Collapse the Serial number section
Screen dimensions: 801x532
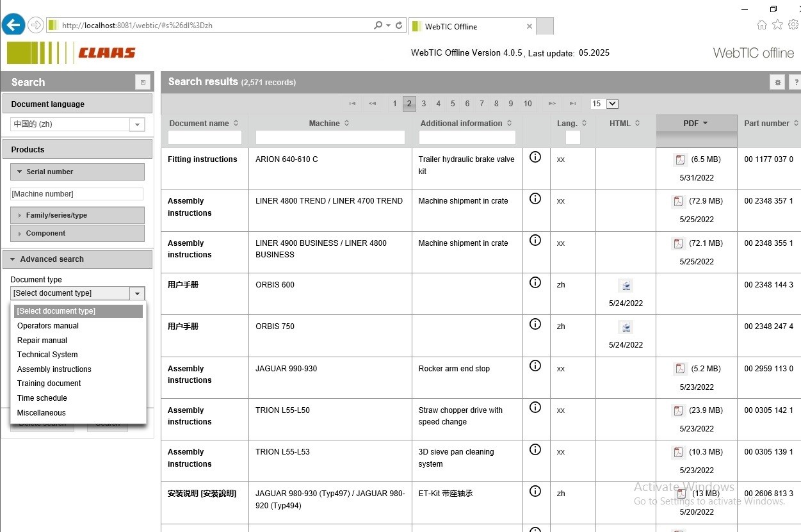point(77,172)
